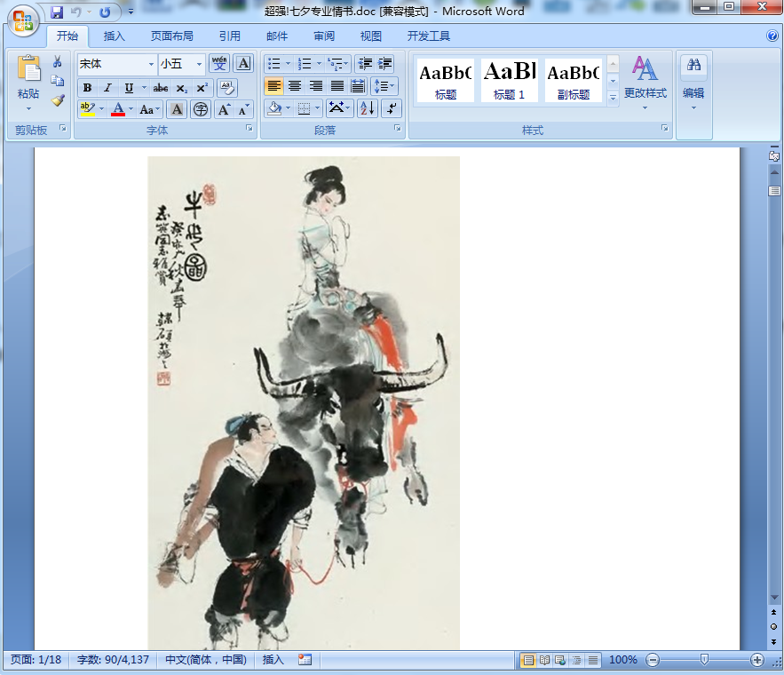784x675 pixels.
Task: Click the Office button logo
Action: coord(23,21)
